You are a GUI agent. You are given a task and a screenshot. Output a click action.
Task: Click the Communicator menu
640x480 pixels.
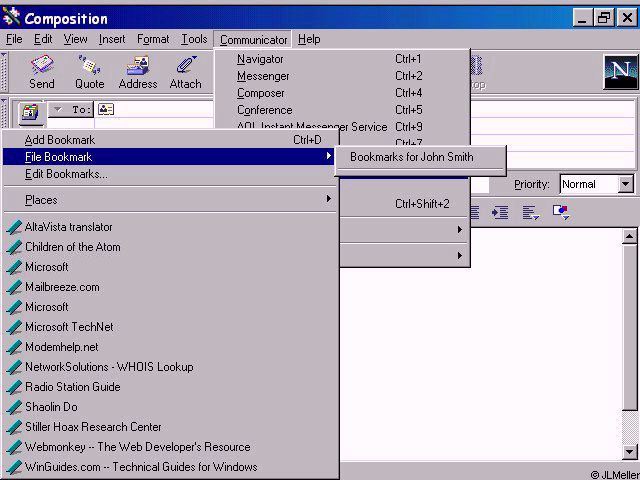(253, 40)
